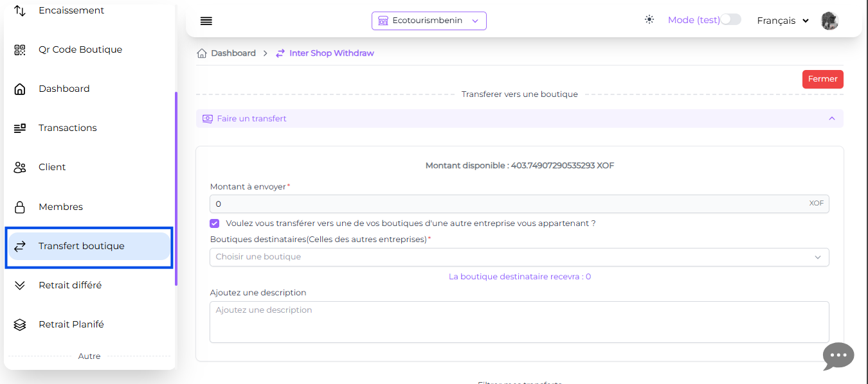The width and height of the screenshot is (868, 384).
Task: Uncheck the transfer to other company checkbox
Action: point(215,223)
